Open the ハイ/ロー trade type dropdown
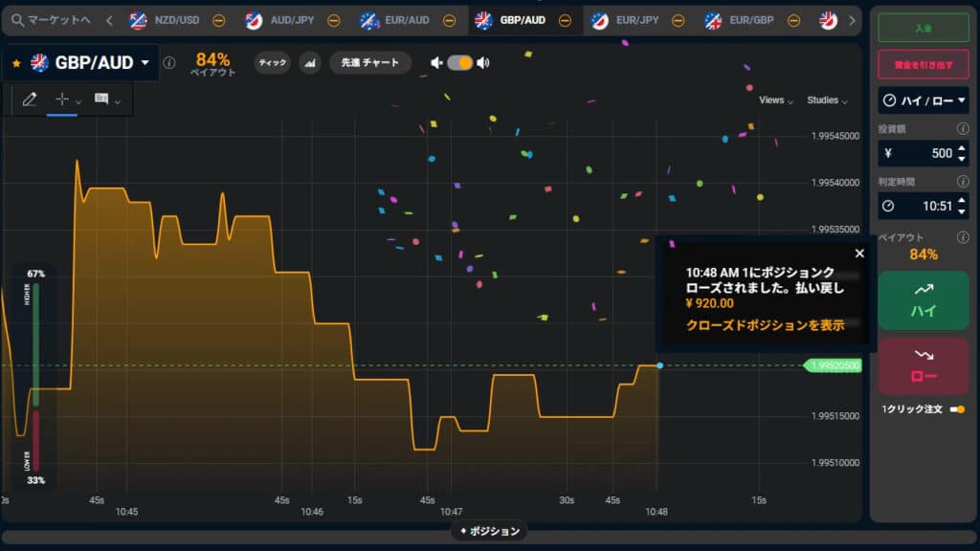This screenshot has width=980, height=551. (923, 98)
